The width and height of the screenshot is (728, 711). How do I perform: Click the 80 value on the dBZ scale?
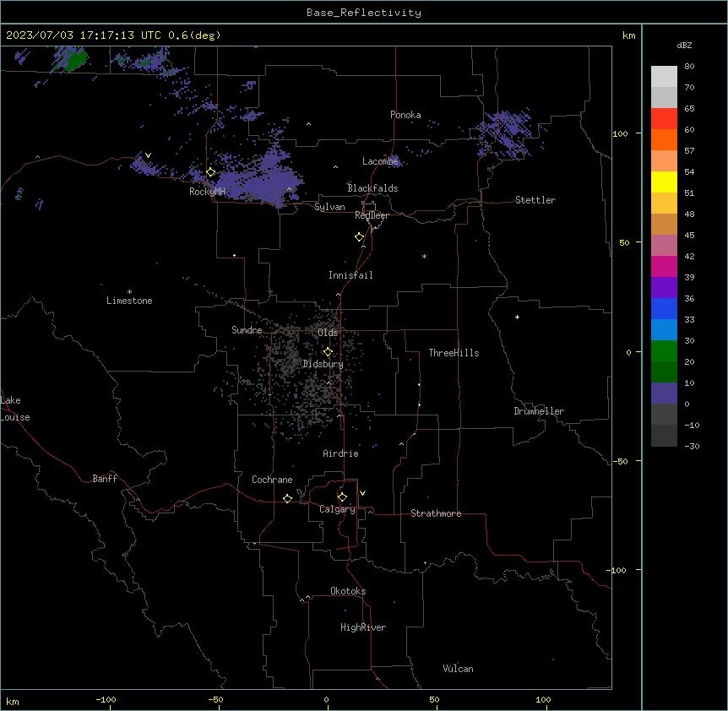coord(689,67)
